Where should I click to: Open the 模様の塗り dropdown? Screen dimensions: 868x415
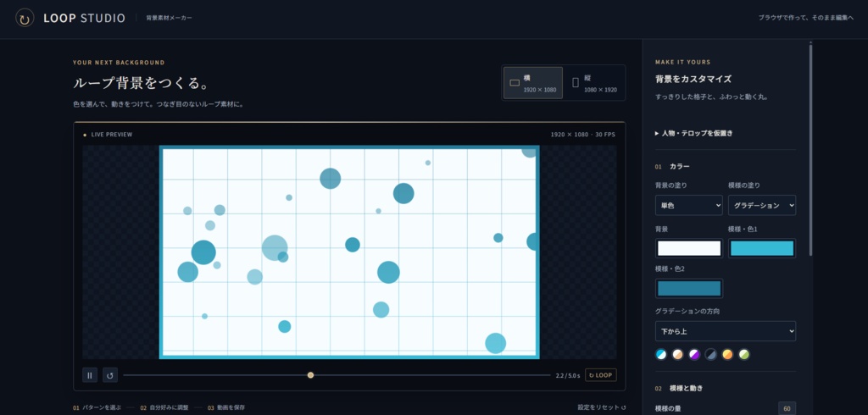762,205
